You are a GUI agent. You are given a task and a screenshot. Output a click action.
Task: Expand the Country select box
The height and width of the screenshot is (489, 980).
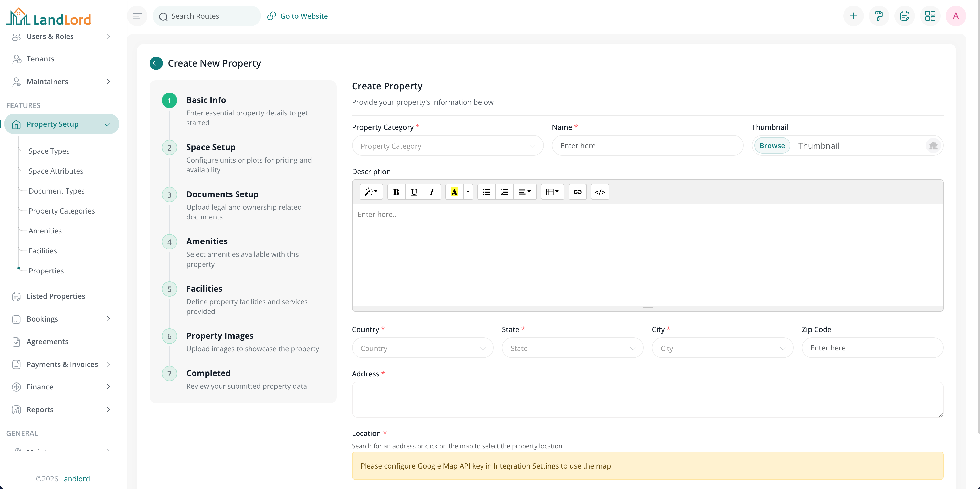coord(422,348)
